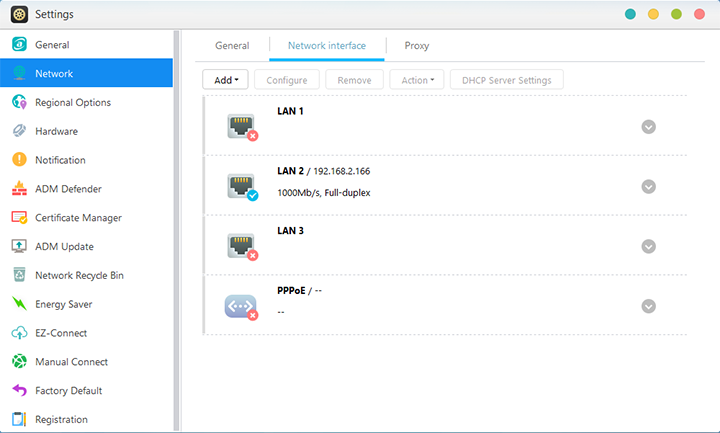Click the Settings gear icon in title bar
The image size is (720, 433).
18,14
